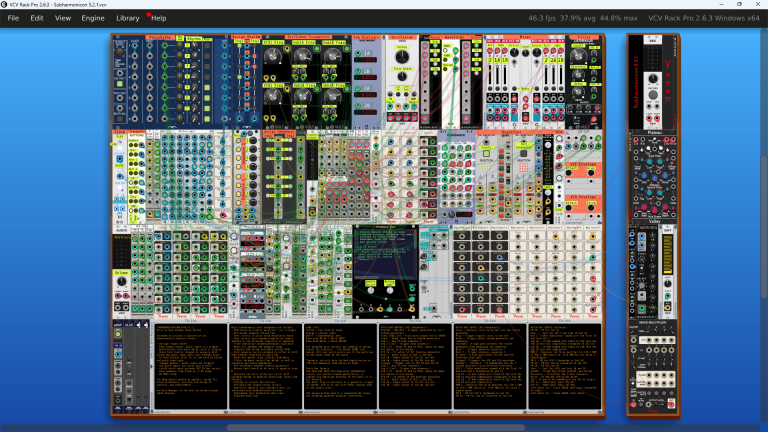Toggle the lit Polyrhythm mute button on row 5

pyautogui.click(x=207, y=88)
